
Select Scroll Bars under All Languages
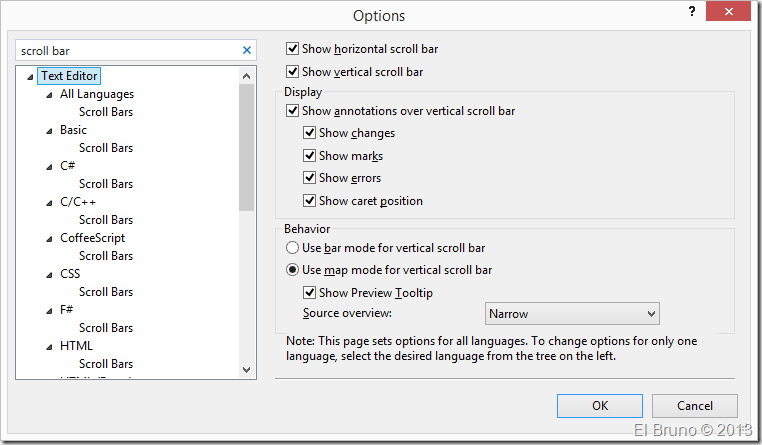tap(106, 112)
